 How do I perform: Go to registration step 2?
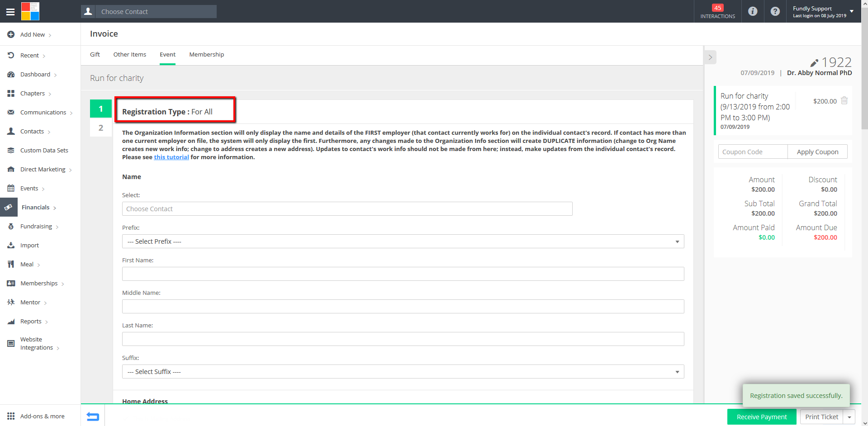click(101, 128)
